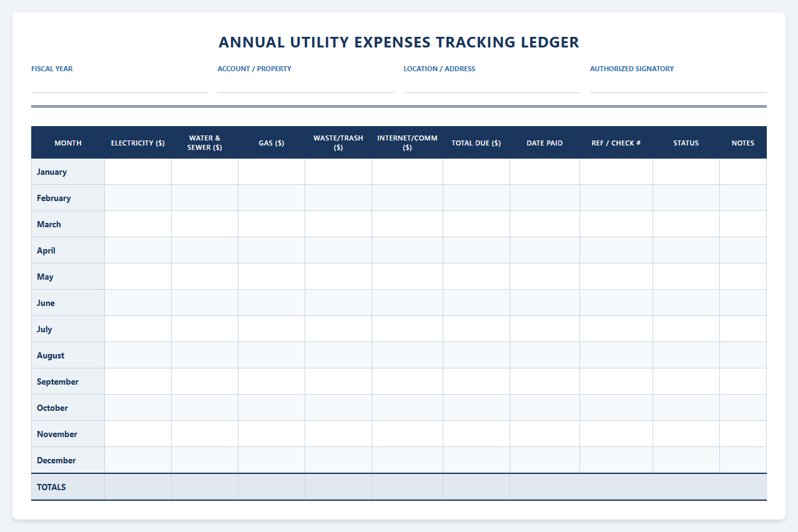The image size is (798, 532).
Task: Select the Status column header
Action: (x=686, y=143)
